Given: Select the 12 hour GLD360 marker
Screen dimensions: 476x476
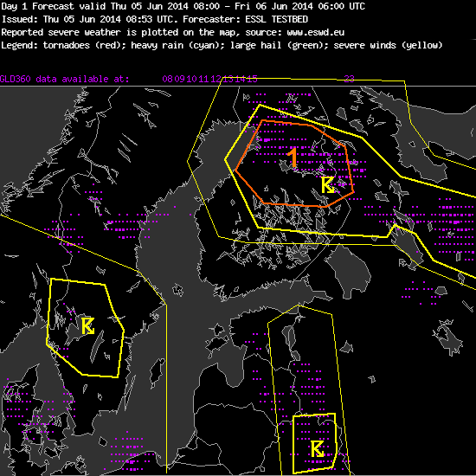Looking at the screenshot, I should click(215, 79).
